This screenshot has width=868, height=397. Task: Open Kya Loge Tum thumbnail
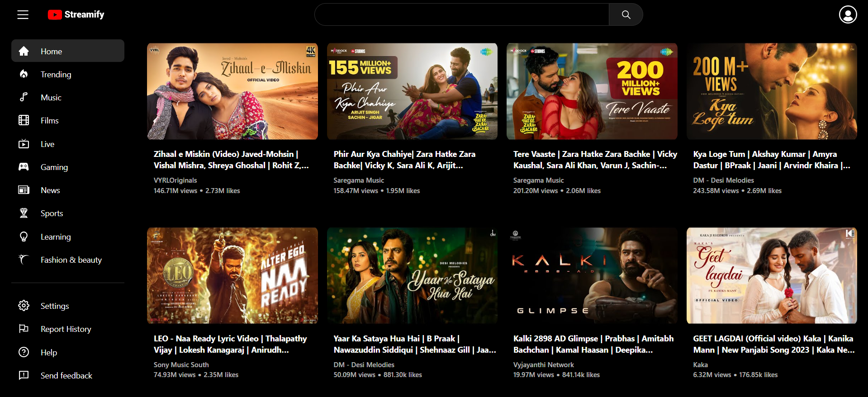(772, 91)
